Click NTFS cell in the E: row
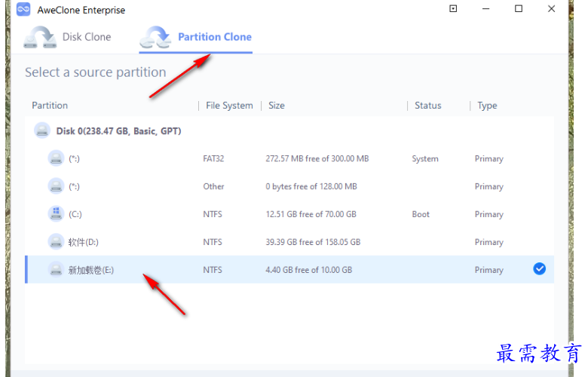Image resolution: width=588 pixels, height=377 pixels. 213,270
